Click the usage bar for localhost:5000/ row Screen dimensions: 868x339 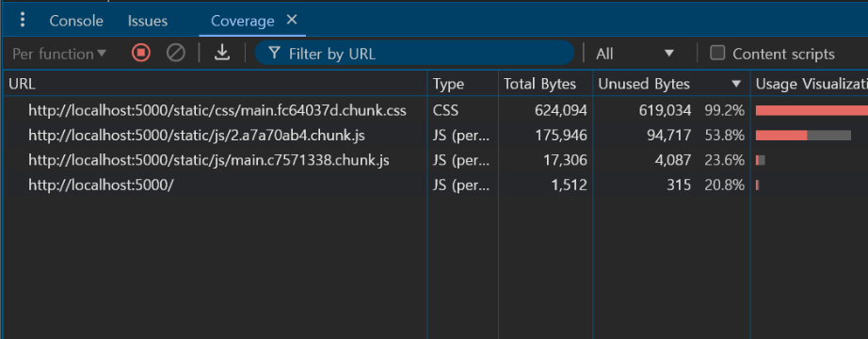757,185
